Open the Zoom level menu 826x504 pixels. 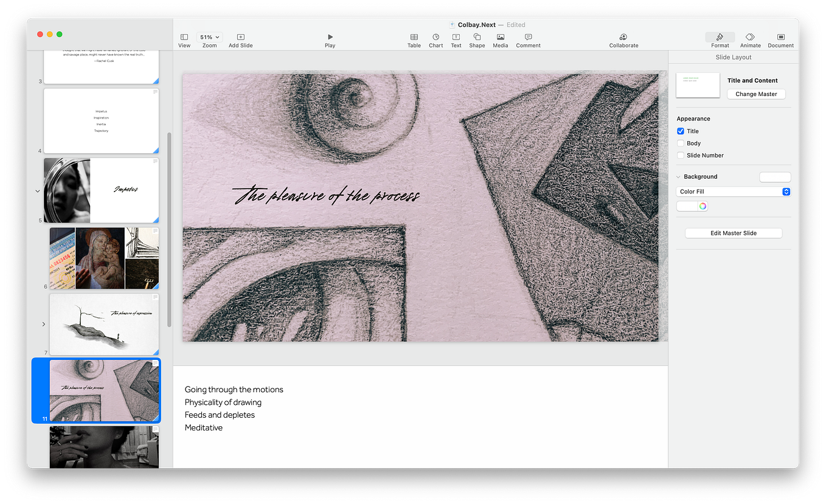(x=209, y=36)
